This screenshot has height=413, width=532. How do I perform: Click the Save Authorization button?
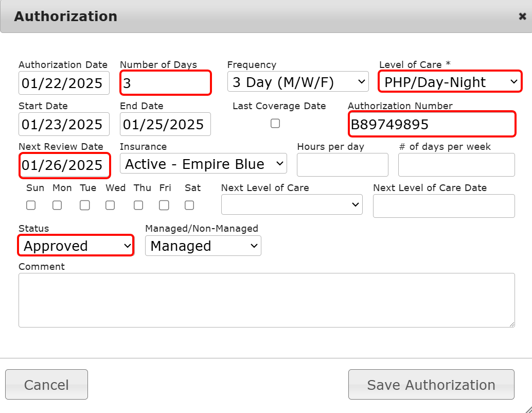431,385
